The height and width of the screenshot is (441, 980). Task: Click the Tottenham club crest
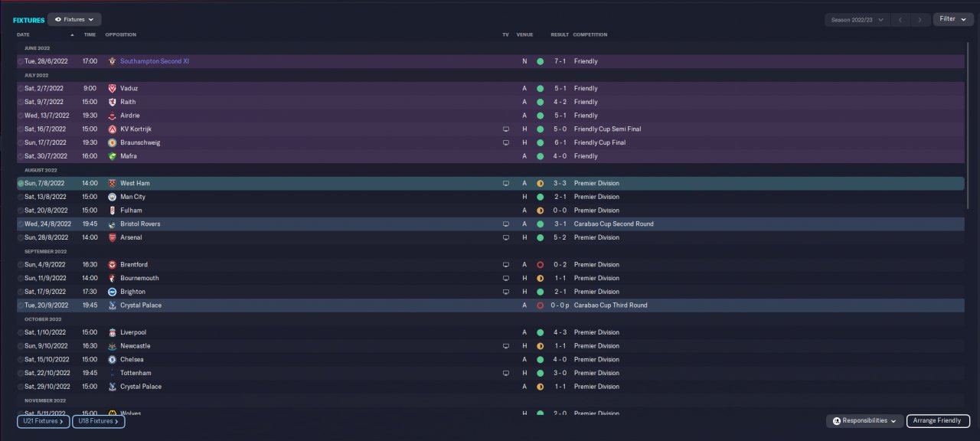[112, 373]
